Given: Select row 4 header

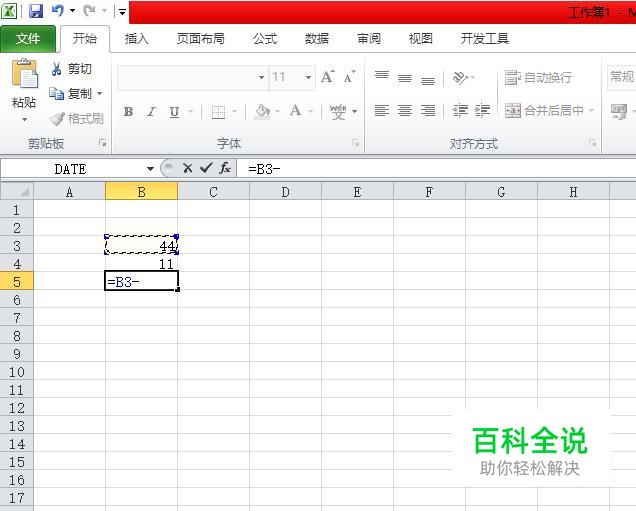Looking at the screenshot, I should (x=17, y=264).
